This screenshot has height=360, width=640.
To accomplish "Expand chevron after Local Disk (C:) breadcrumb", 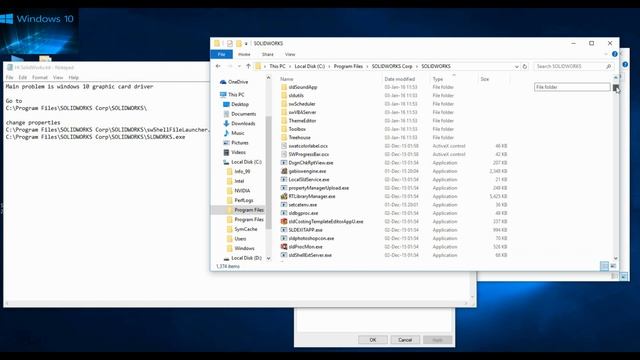I will coord(329,66).
